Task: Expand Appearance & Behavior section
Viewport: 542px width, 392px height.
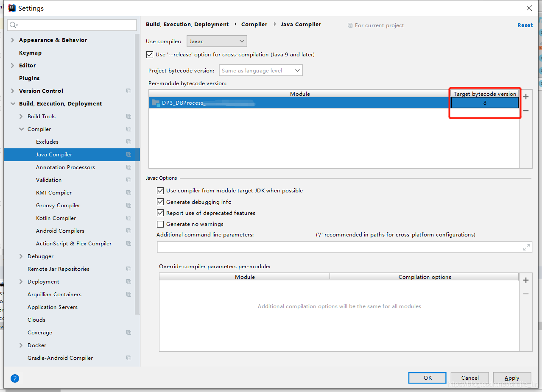Action: pyautogui.click(x=13, y=40)
